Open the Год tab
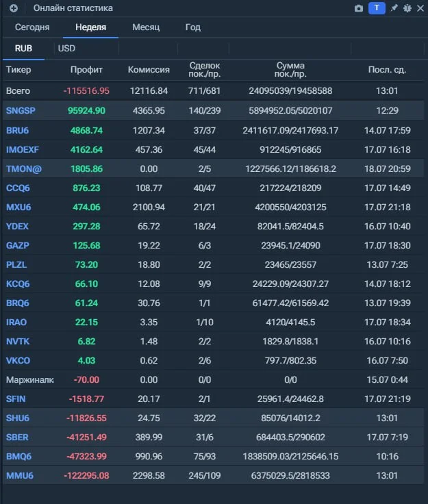Screen dimensions: 428x504 (193, 27)
